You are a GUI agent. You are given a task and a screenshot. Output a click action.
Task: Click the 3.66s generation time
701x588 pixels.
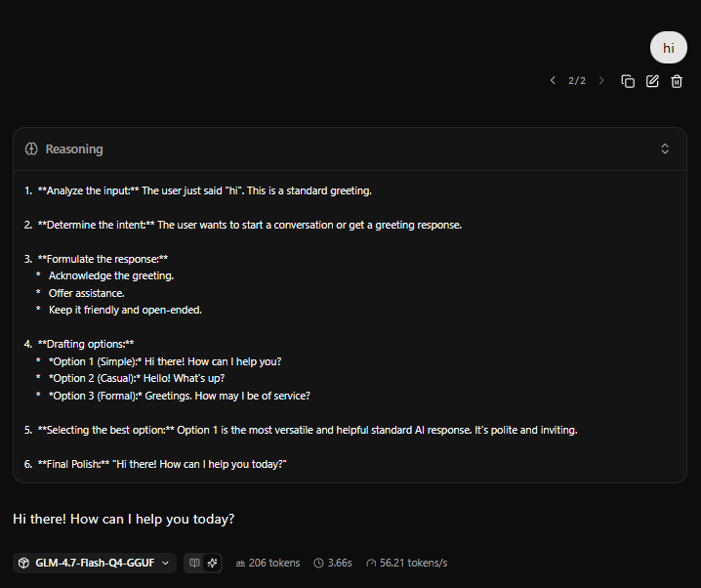point(333,563)
